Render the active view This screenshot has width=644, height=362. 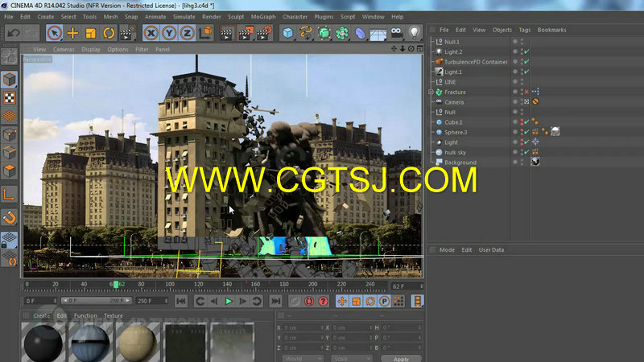pyautogui.click(x=227, y=33)
